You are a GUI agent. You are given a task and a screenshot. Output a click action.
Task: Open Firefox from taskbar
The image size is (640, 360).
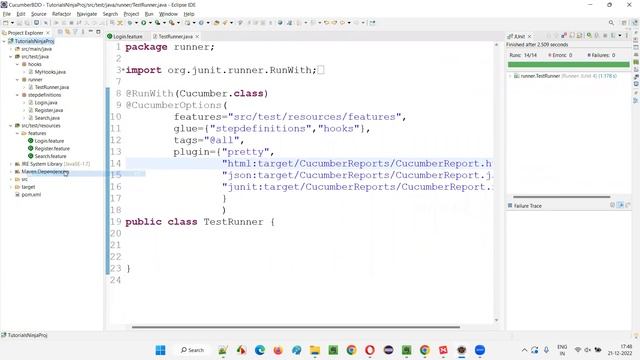tap(278, 350)
